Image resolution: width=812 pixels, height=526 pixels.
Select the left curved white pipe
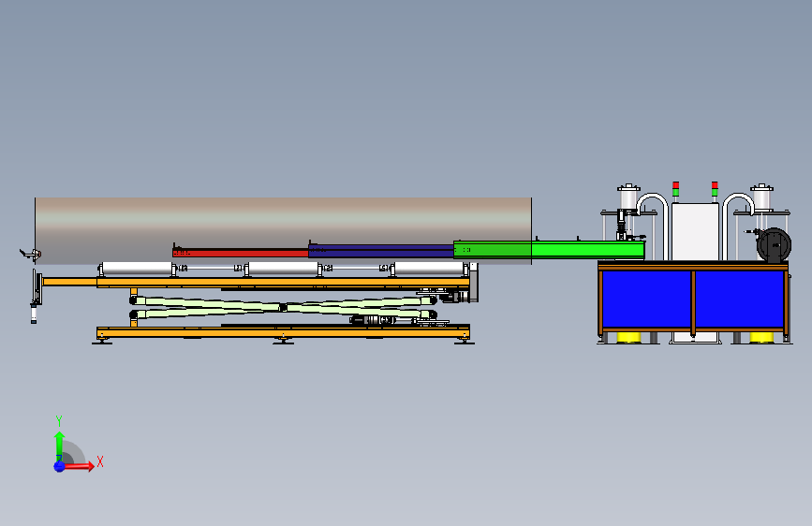point(653,226)
